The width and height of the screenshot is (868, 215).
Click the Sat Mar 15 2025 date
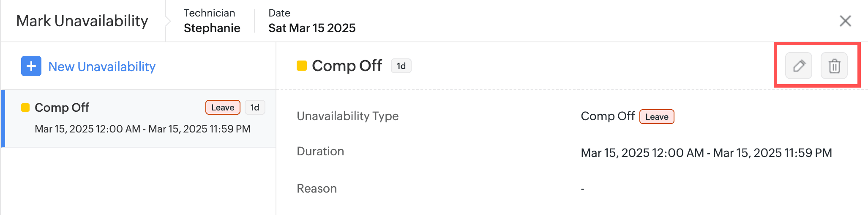click(x=312, y=28)
